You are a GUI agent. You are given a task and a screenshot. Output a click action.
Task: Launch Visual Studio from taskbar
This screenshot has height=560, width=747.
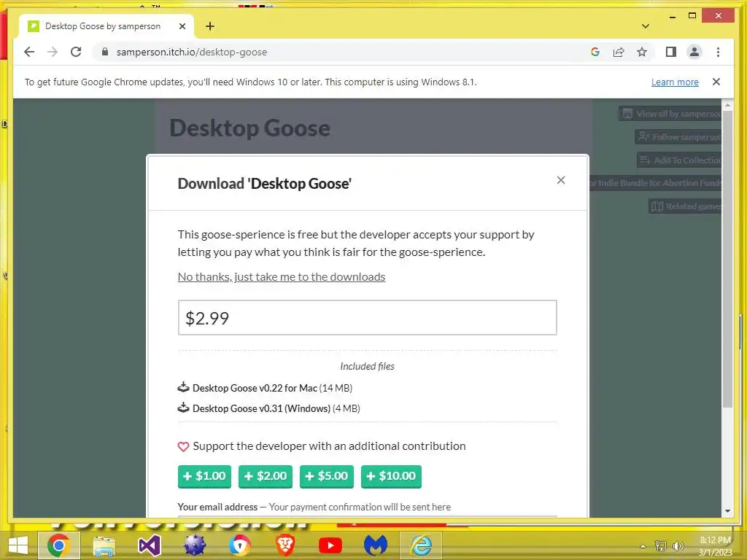[x=149, y=545]
